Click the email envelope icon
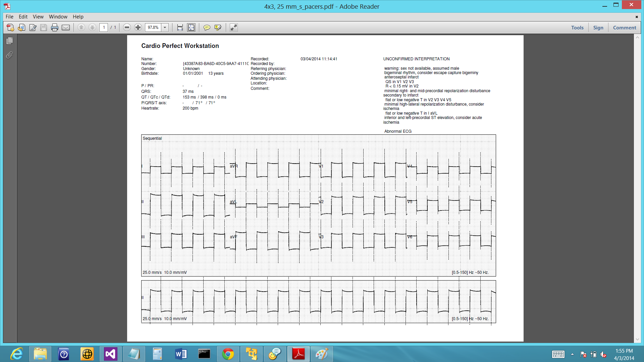This screenshot has height=362, width=644. coord(66,27)
